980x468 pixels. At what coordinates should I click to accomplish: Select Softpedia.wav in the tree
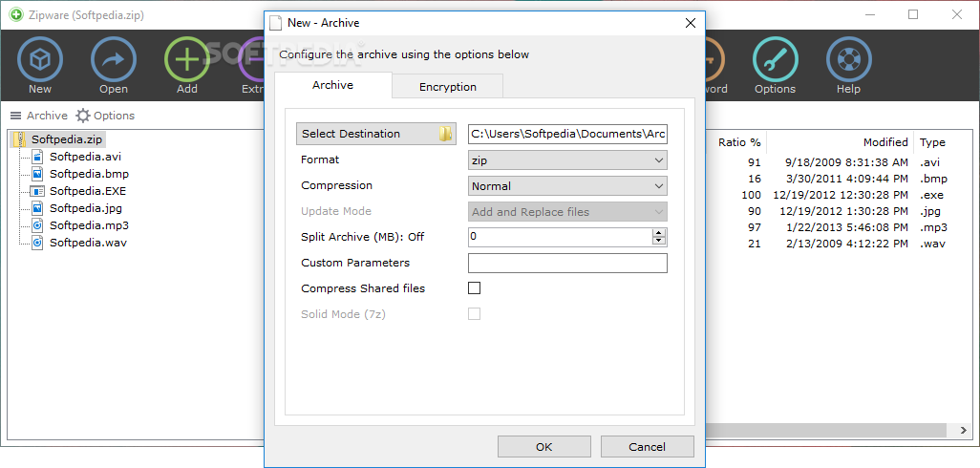pyautogui.click(x=88, y=243)
